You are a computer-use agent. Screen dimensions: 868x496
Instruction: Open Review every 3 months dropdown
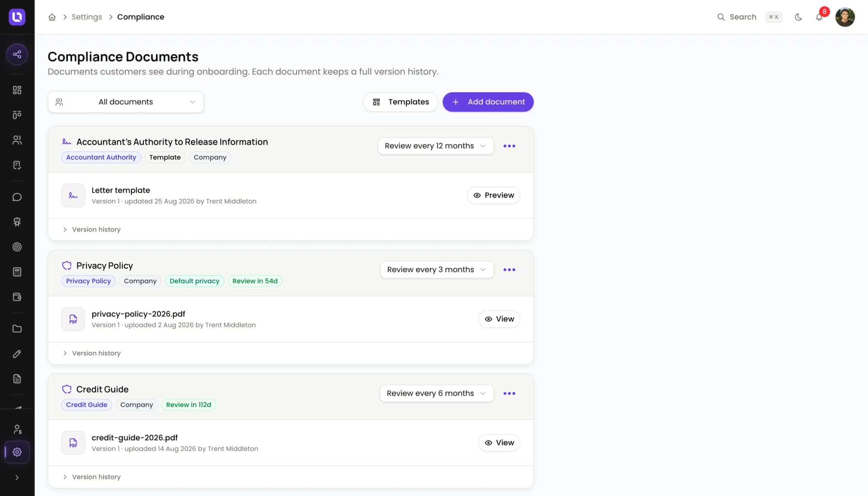pyautogui.click(x=437, y=270)
